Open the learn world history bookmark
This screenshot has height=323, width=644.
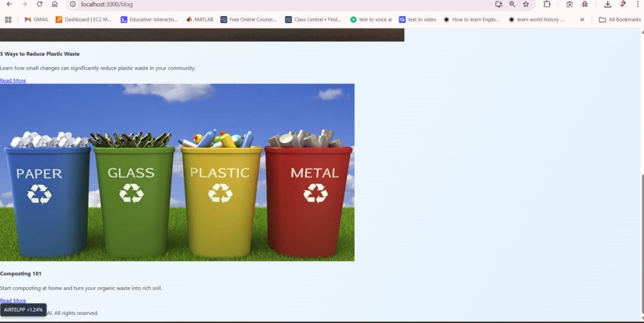536,19
